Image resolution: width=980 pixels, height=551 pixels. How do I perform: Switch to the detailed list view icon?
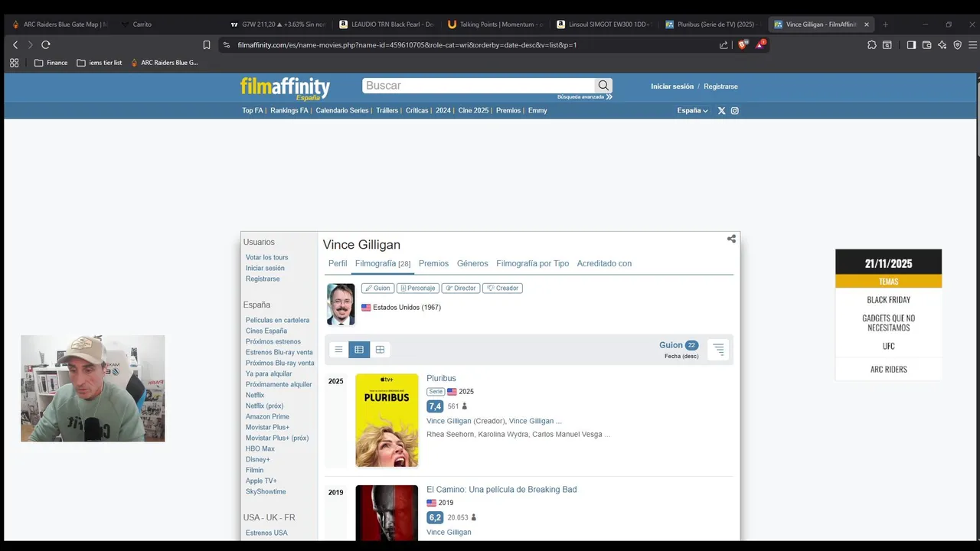click(359, 350)
